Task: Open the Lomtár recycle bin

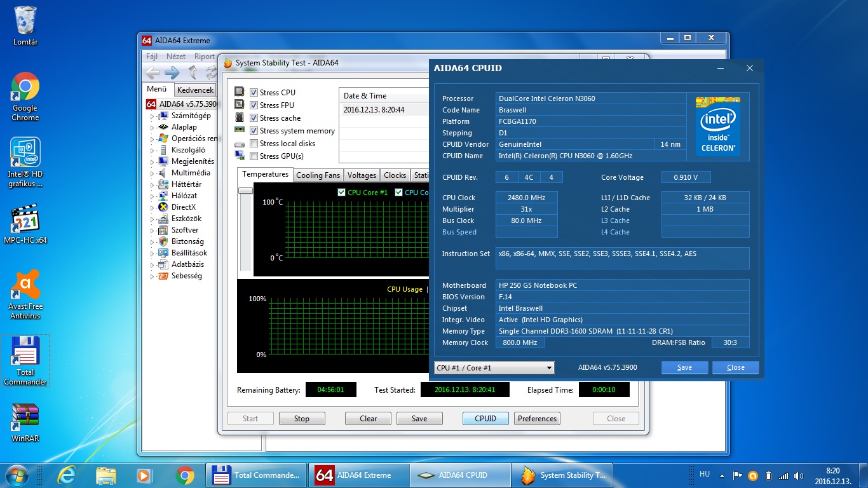Action: click(x=25, y=25)
